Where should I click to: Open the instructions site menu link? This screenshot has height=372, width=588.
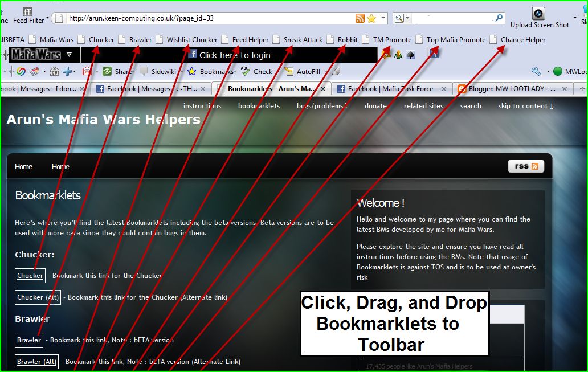click(x=202, y=106)
